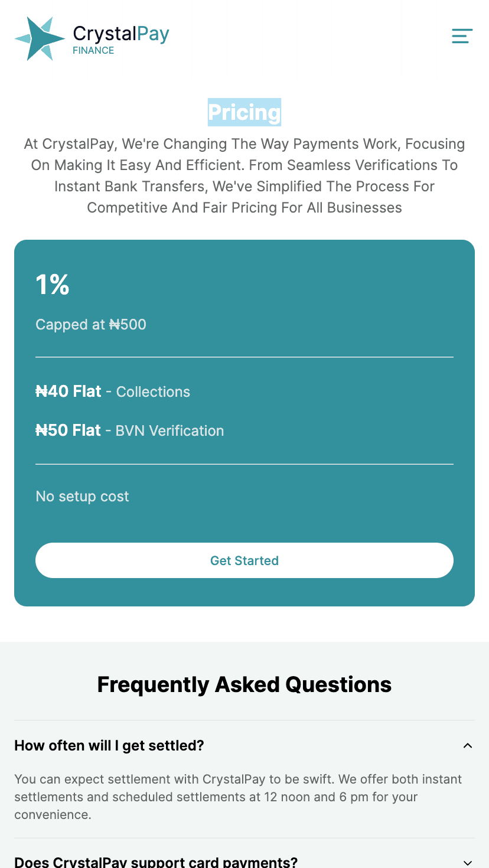
Task: Click the CrystalPay star logo icon
Action: pos(39,38)
